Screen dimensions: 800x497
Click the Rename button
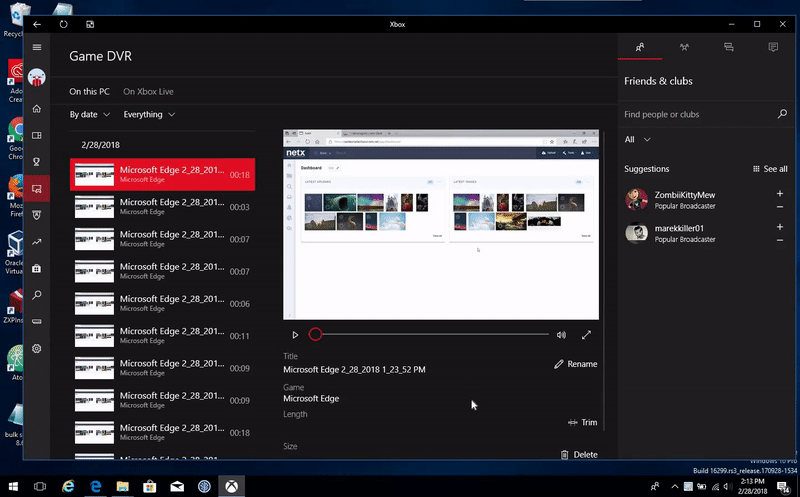click(576, 364)
